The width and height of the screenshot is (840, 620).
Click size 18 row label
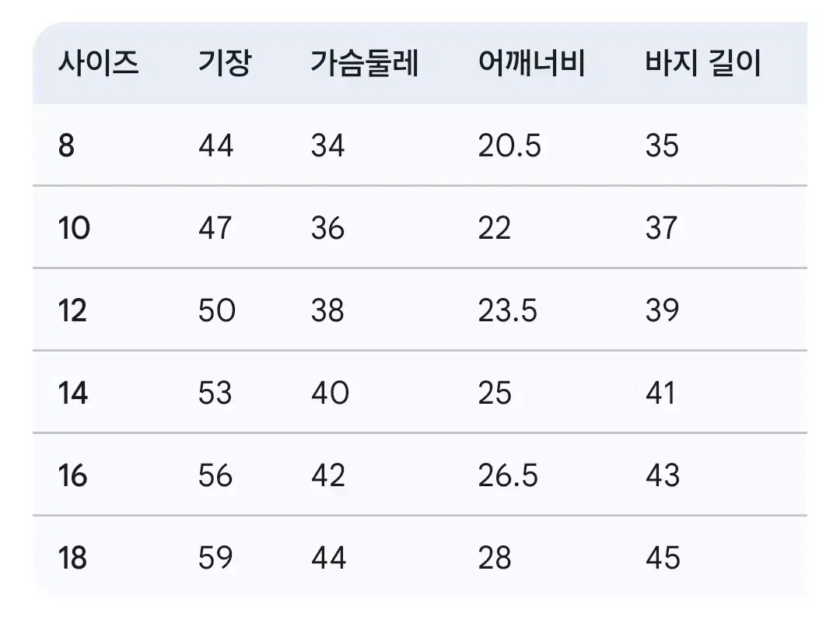click(72, 558)
